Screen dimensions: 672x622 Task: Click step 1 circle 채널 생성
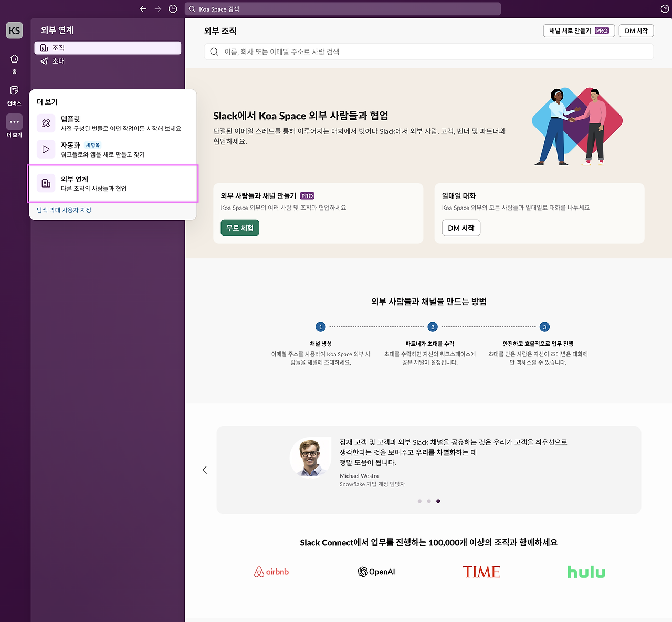(x=321, y=327)
